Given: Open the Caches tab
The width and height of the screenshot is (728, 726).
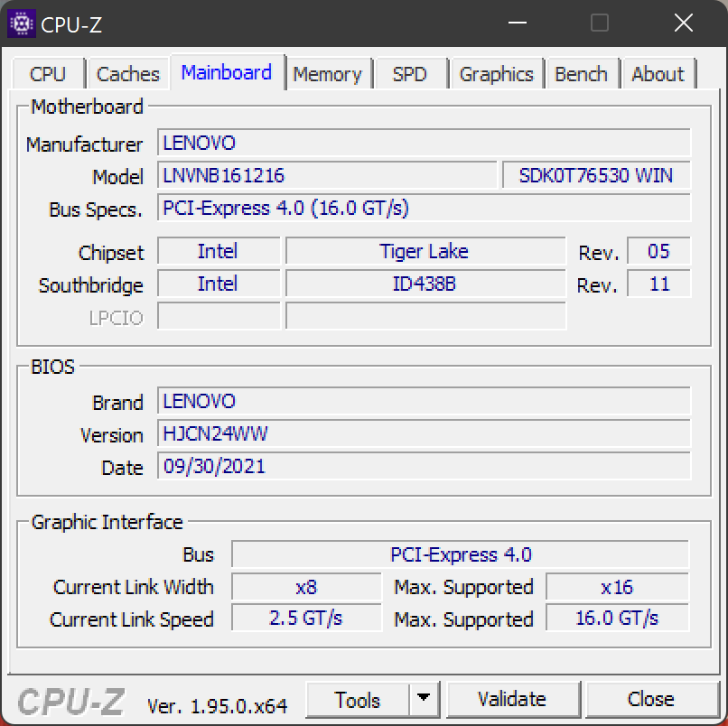Looking at the screenshot, I should [128, 74].
